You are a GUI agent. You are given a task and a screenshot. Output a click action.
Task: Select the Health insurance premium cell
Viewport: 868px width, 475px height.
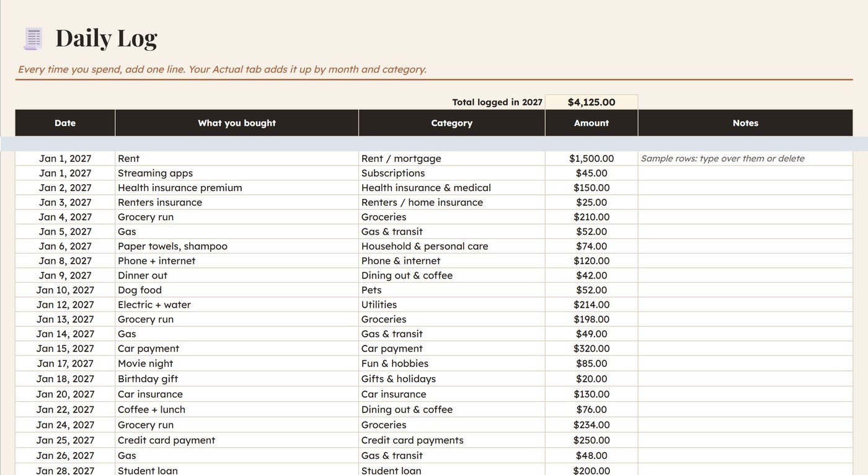[x=237, y=188]
